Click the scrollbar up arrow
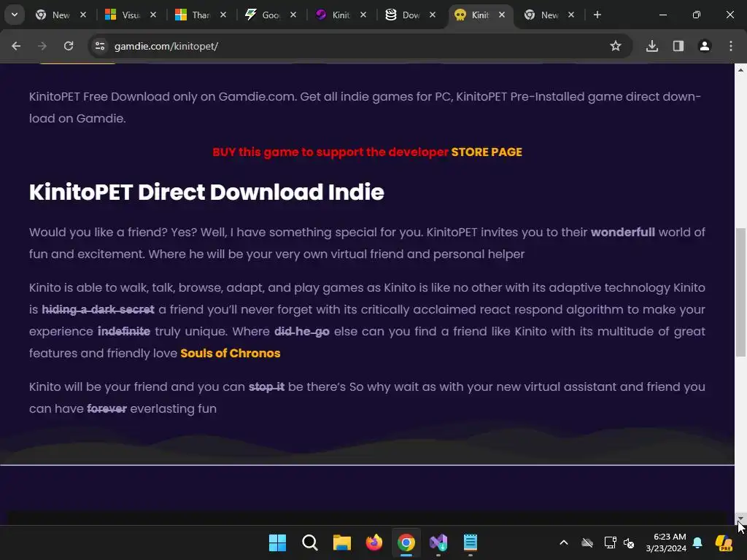 (x=740, y=69)
